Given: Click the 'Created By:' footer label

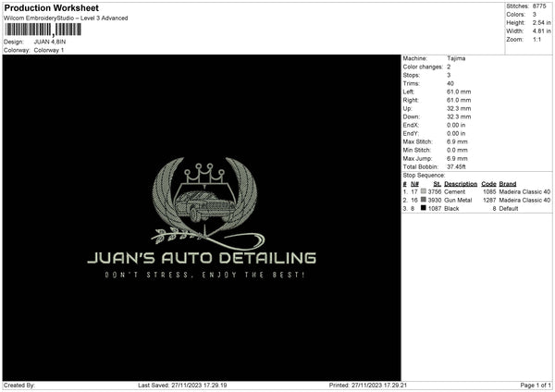Looking at the screenshot, I should click(x=19, y=386).
